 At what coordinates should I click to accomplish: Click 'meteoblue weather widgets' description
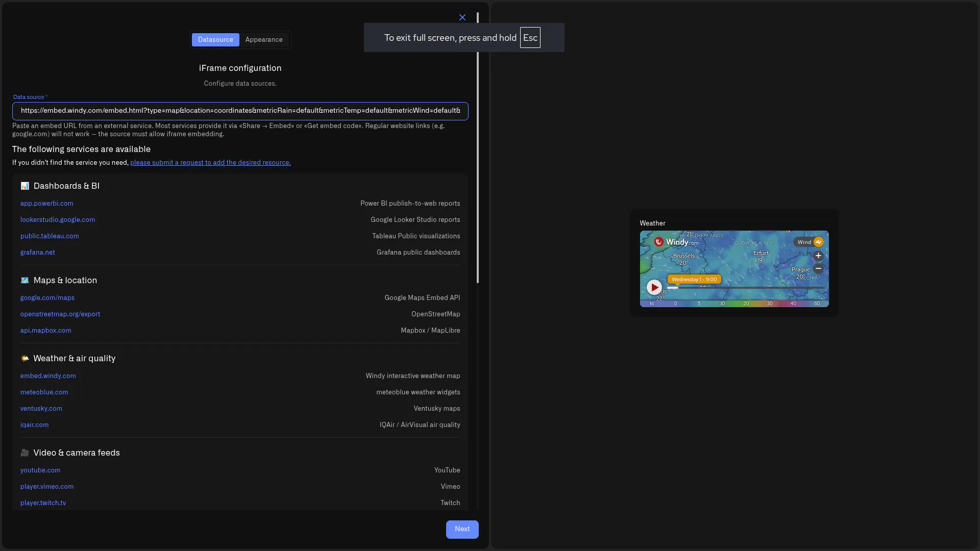[x=418, y=392]
